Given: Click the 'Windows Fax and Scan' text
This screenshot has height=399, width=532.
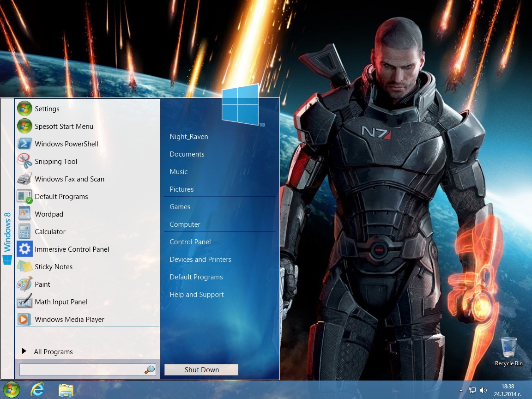Looking at the screenshot, I should tap(70, 179).
